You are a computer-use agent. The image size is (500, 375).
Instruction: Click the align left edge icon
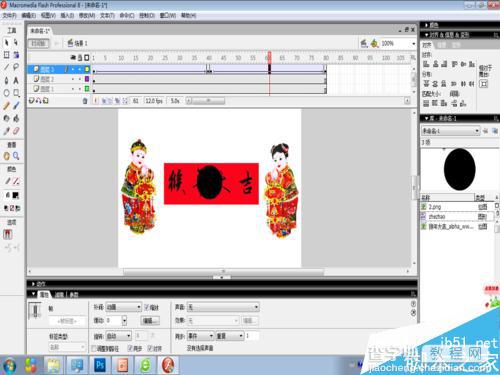pos(426,64)
